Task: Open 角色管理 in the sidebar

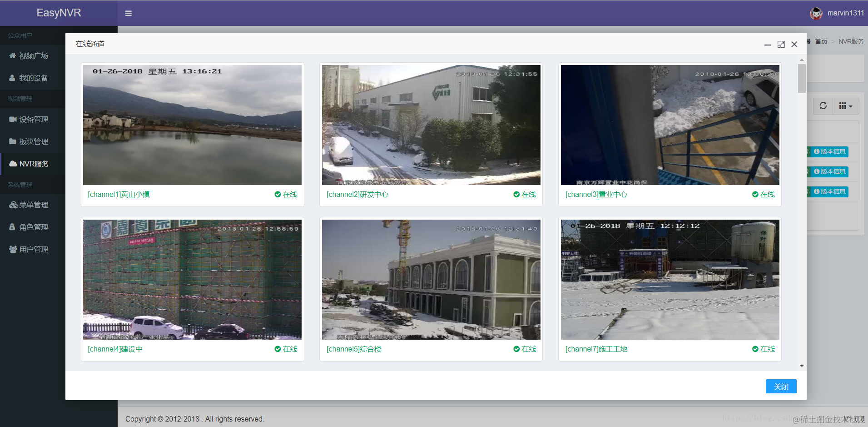Action: [x=33, y=227]
